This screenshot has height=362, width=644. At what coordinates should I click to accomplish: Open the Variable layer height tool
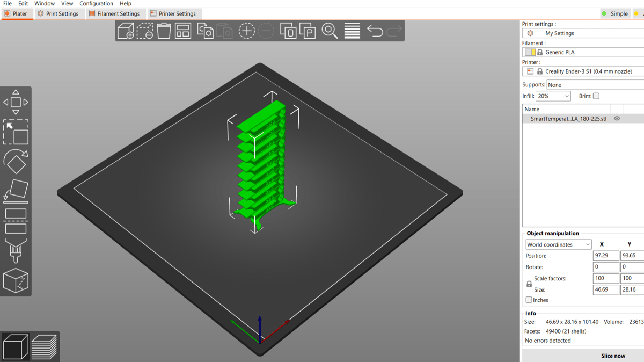(x=352, y=31)
